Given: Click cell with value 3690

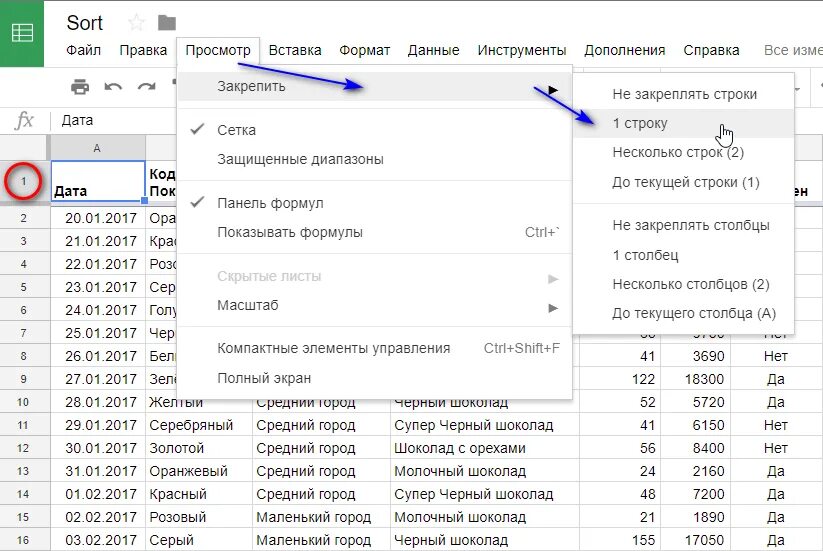Looking at the screenshot, I should tap(695, 356).
